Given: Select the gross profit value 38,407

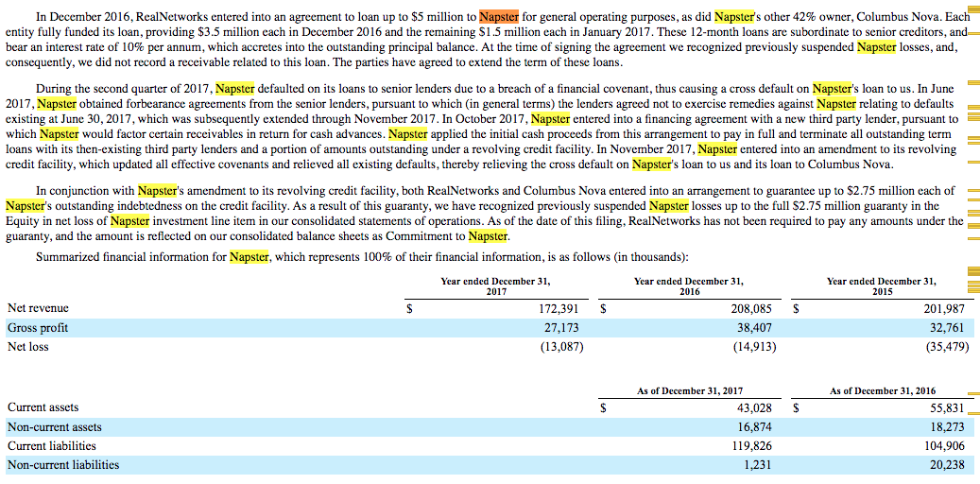Looking at the screenshot, I should click(x=756, y=328).
